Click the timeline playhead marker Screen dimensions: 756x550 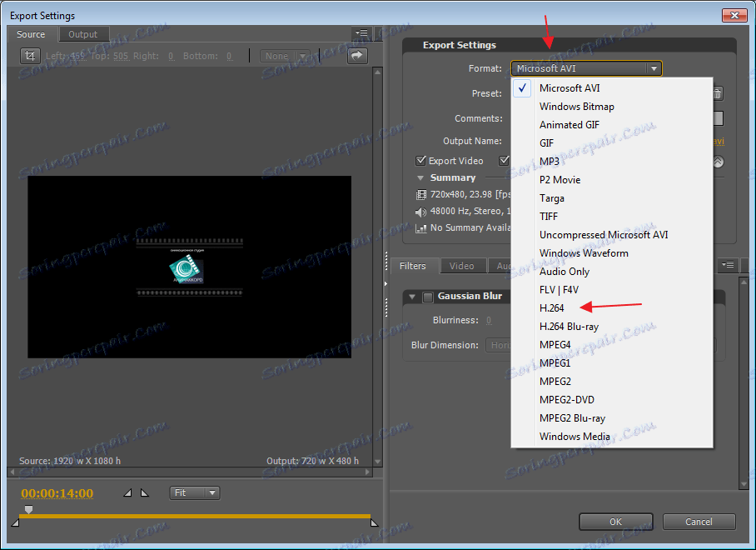tap(28, 509)
